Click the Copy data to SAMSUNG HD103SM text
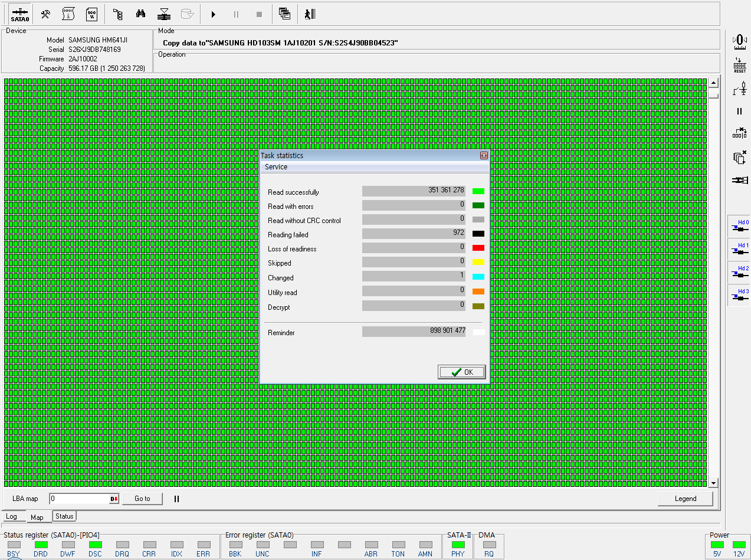Screen dimensions: 751x560 [280, 43]
